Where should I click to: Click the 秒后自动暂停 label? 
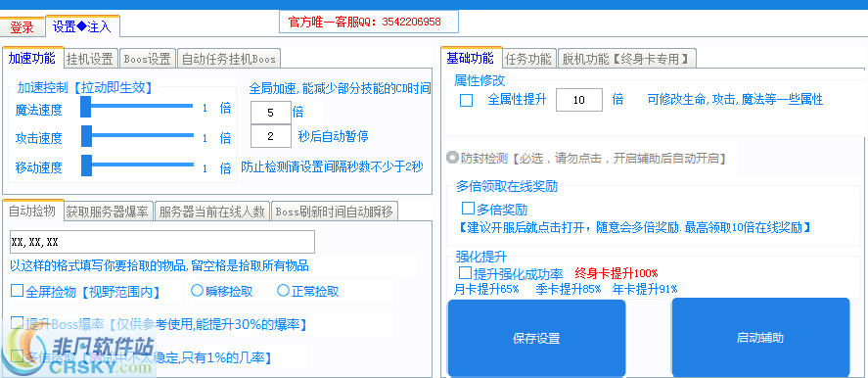coord(334,136)
